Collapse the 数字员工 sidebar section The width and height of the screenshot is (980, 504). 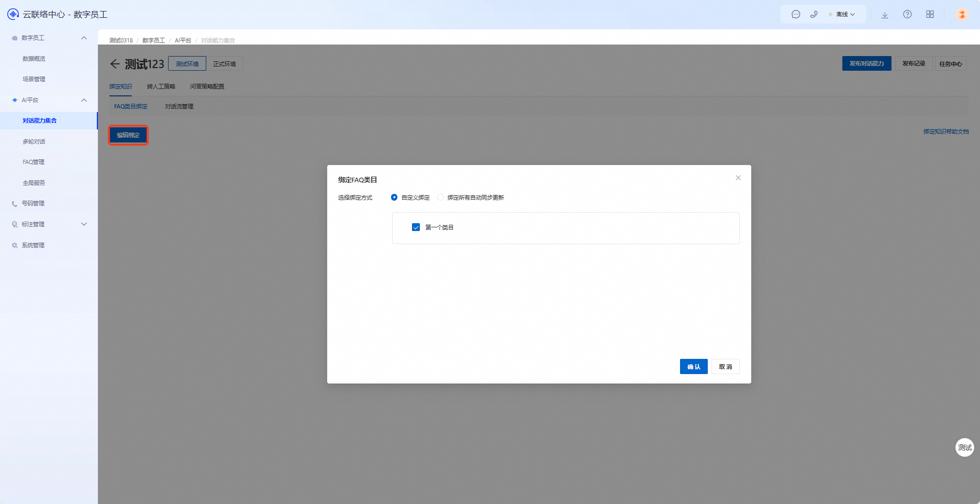84,38
